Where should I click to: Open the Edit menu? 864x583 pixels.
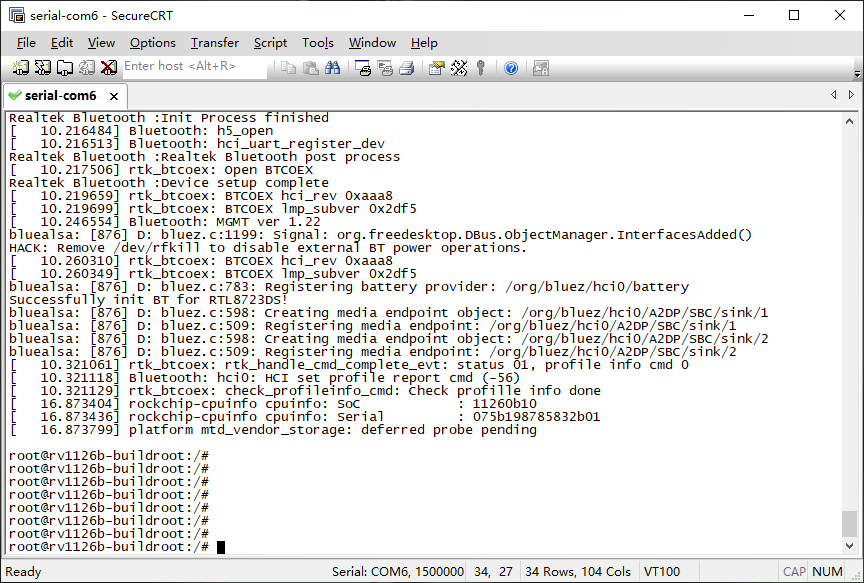tap(62, 43)
